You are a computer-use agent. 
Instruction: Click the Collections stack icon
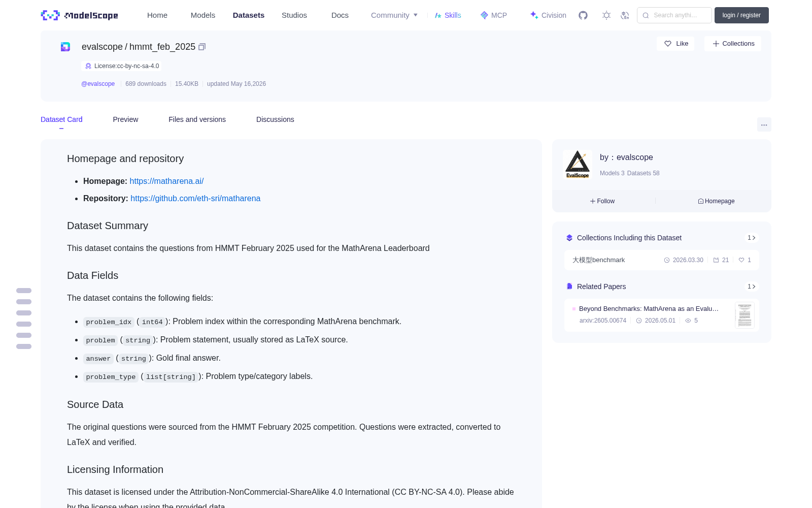569,238
